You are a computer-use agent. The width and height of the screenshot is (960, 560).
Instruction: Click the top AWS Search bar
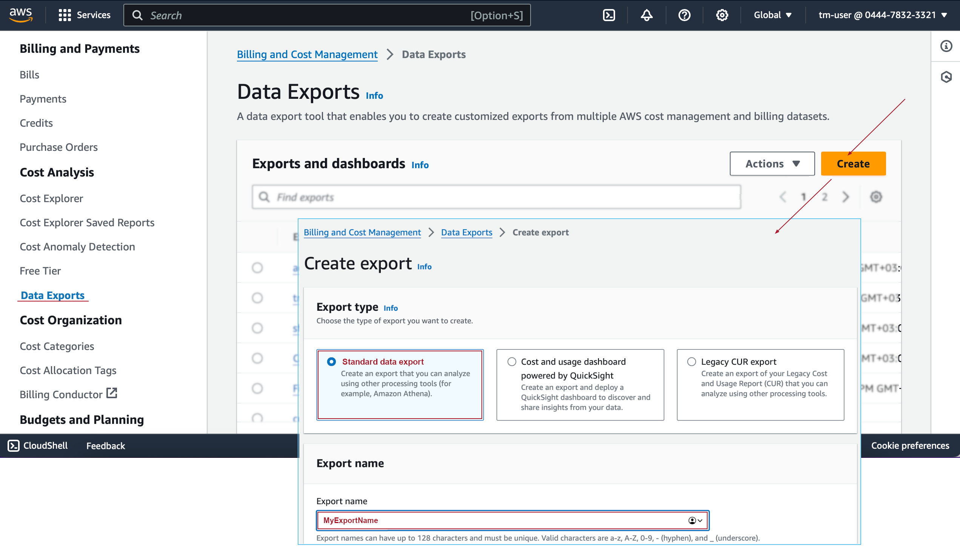327,15
